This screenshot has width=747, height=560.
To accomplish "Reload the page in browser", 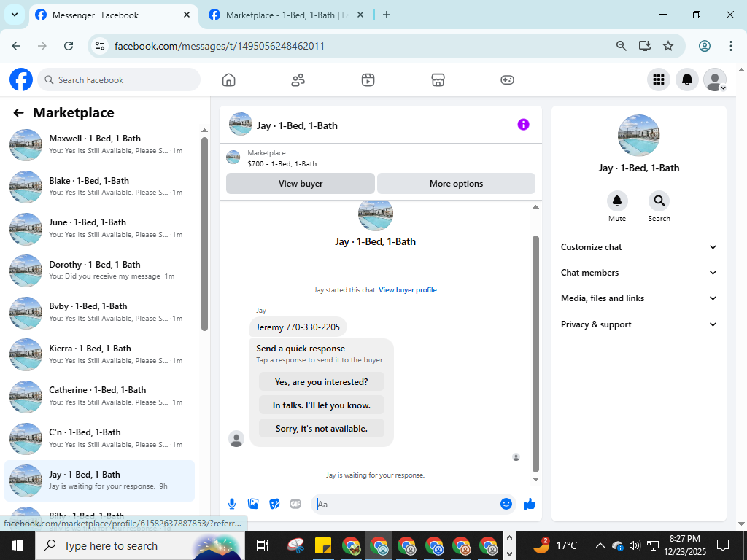I will tap(69, 46).
